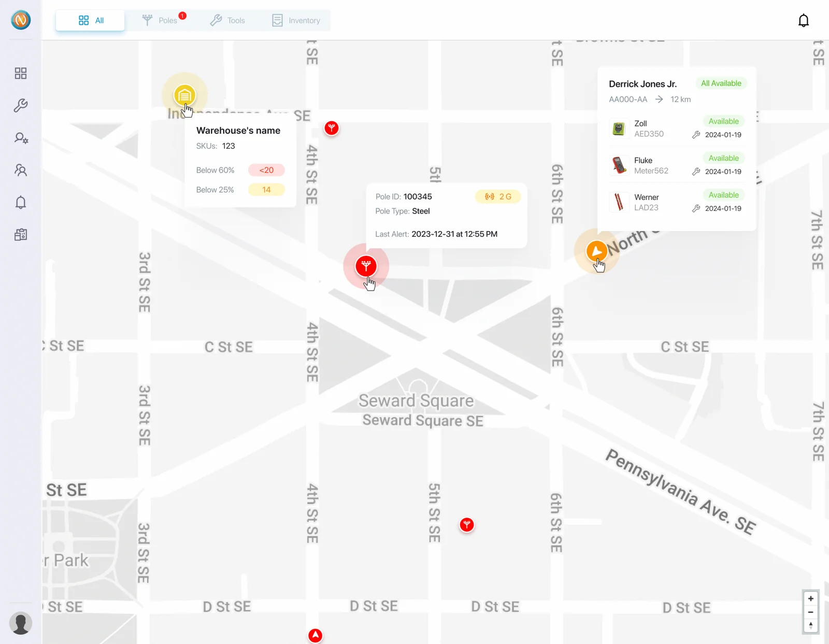
Task: Click the user profile avatar
Action: point(21,623)
